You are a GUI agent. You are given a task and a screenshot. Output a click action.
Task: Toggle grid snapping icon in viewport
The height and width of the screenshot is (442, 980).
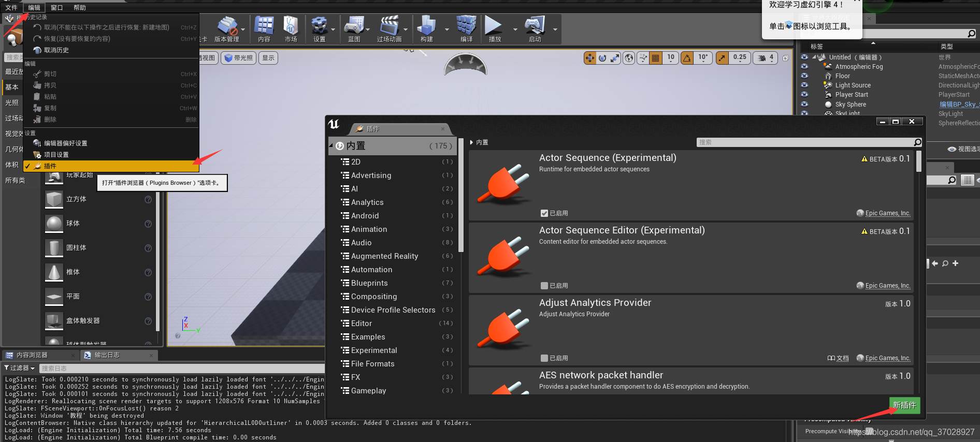coord(656,58)
